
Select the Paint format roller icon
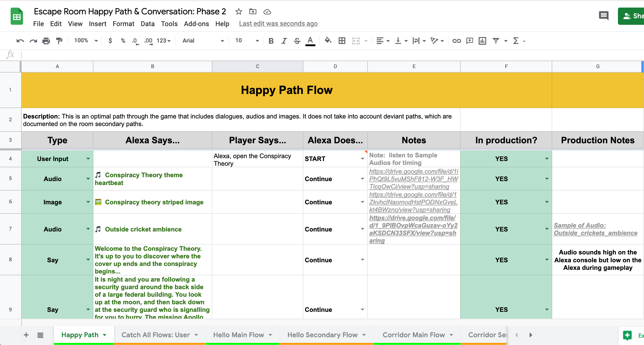(x=59, y=41)
